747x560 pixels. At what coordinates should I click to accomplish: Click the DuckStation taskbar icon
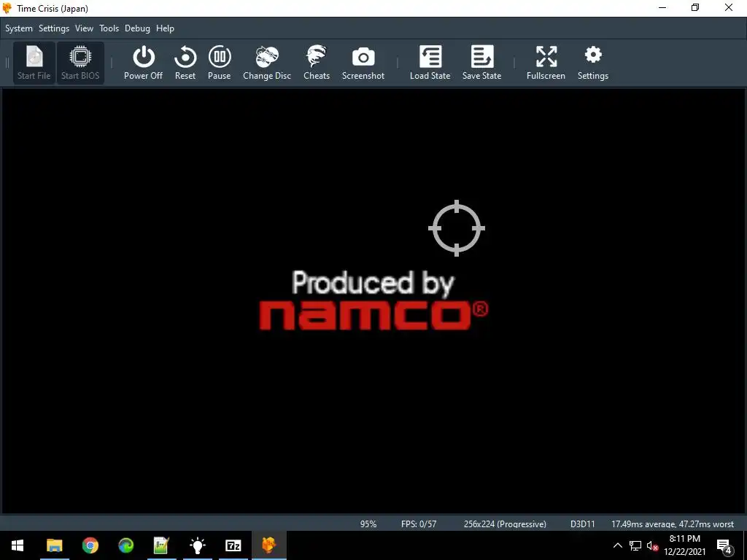pos(268,545)
